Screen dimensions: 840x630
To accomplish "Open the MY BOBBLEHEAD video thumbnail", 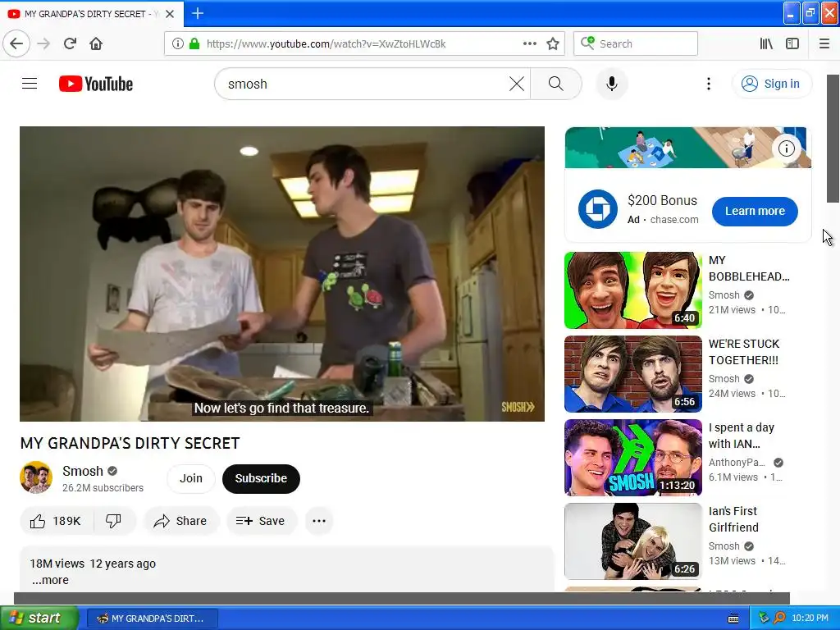I will 632,290.
